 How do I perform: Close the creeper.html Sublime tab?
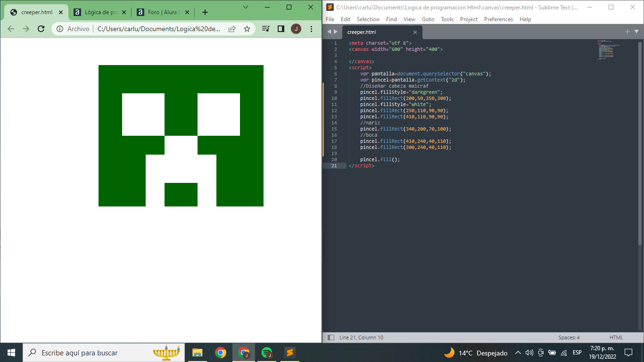point(415,32)
